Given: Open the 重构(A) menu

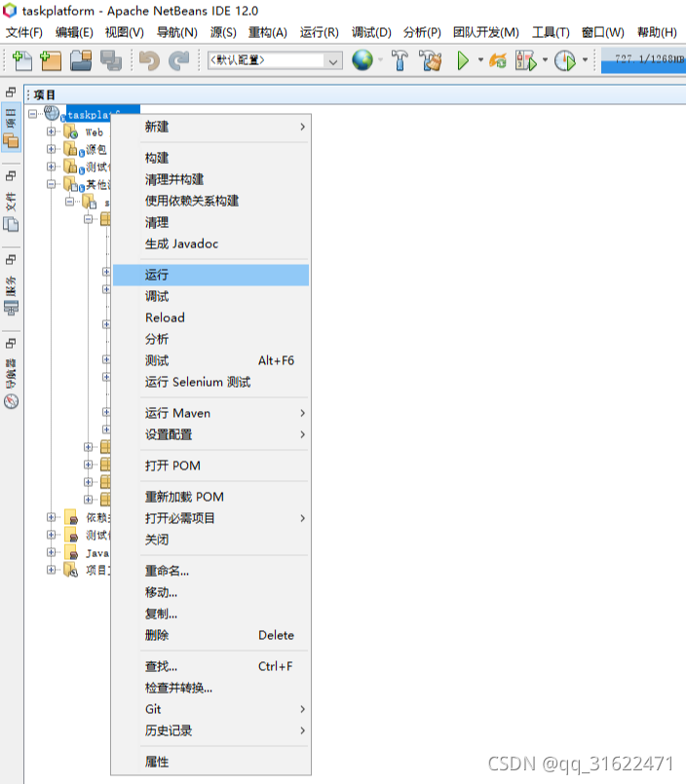Looking at the screenshot, I should 268,32.
